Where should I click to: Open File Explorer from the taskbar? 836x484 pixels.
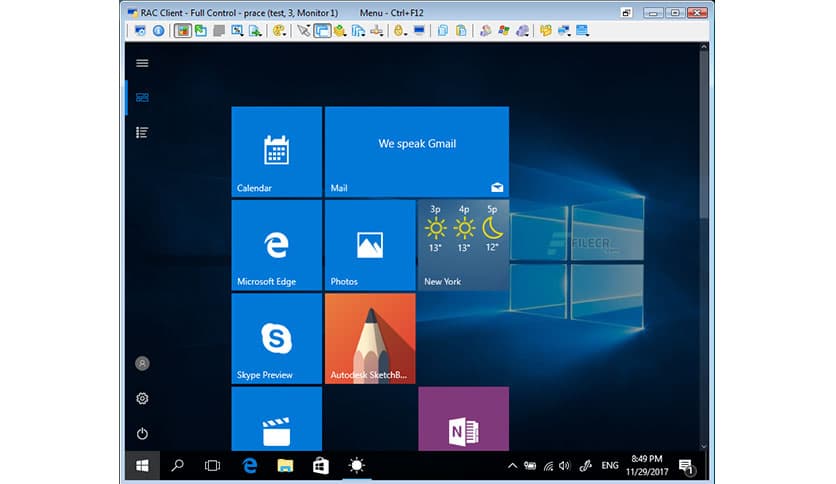point(285,466)
